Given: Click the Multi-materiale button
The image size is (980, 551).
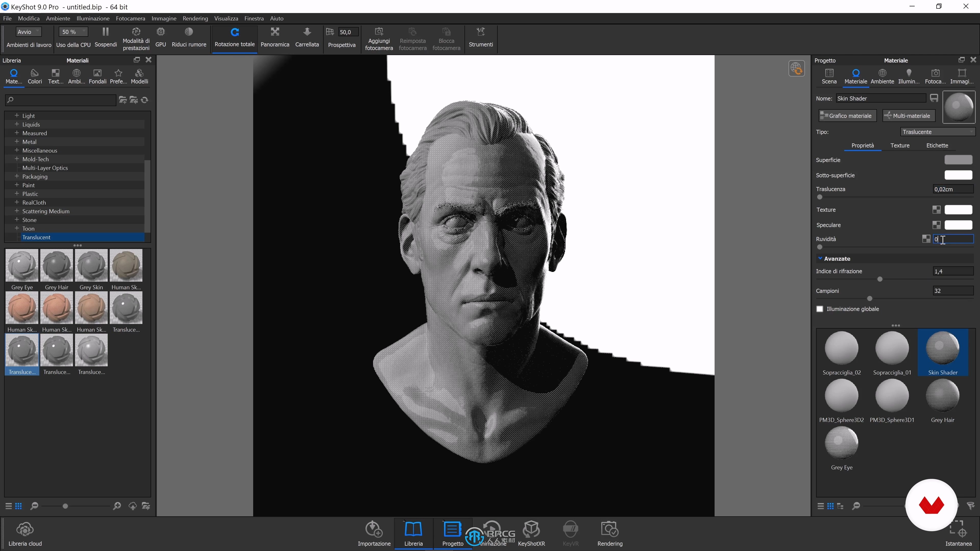Looking at the screenshot, I should (908, 115).
